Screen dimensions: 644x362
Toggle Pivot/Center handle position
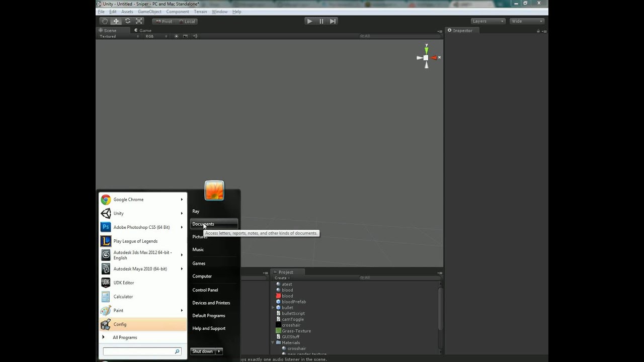click(x=164, y=21)
